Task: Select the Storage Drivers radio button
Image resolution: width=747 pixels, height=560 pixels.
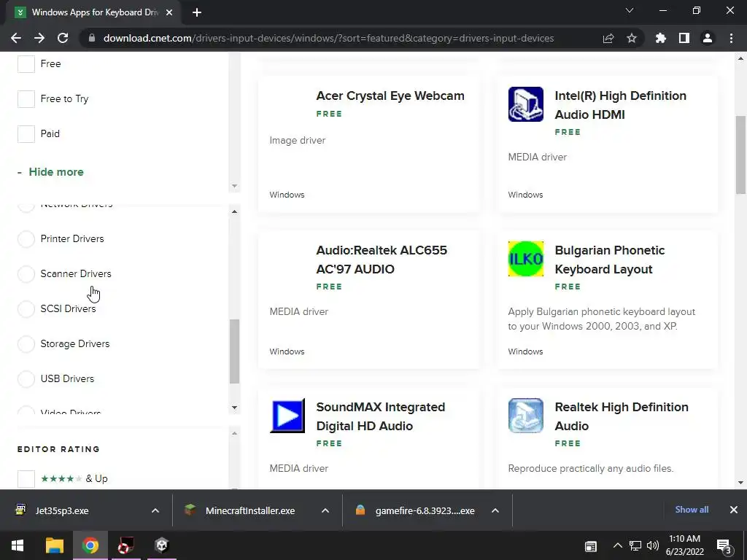Action: [26, 344]
